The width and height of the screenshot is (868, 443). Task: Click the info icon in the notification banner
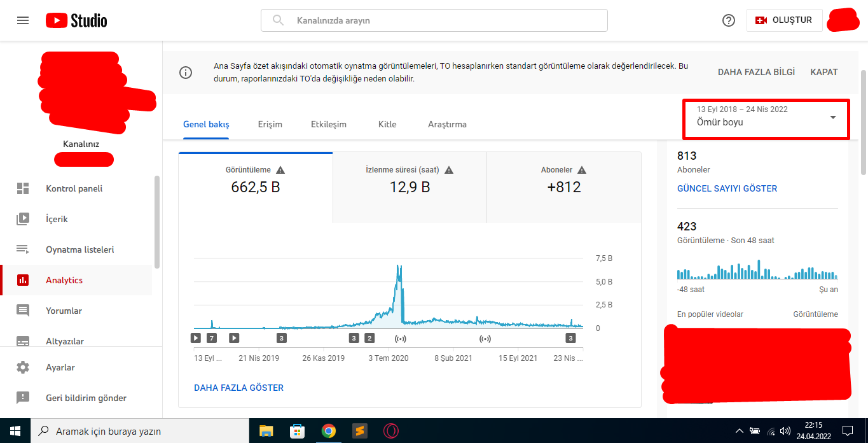coord(186,73)
